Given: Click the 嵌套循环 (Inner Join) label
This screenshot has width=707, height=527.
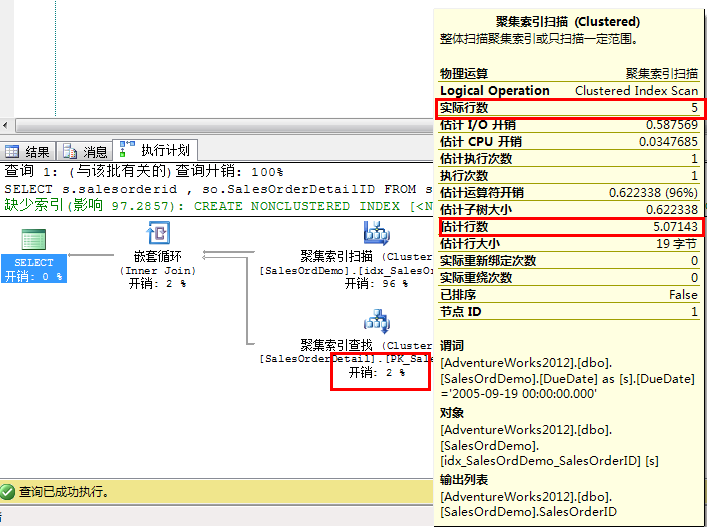Looking at the screenshot, I should click(158, 263).
